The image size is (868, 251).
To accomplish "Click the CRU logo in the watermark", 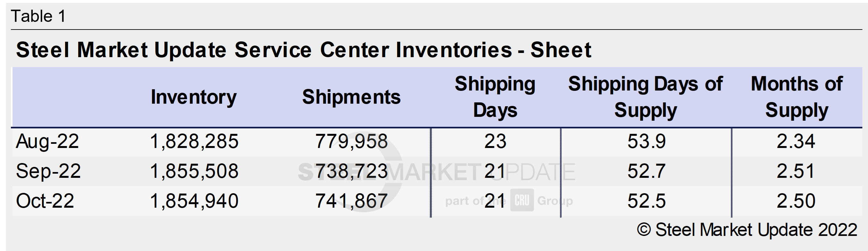I will pos(522,200).
